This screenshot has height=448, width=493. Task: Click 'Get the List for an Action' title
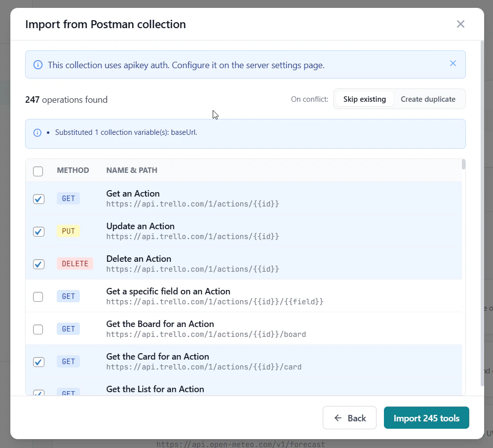(x=155, y=389)
